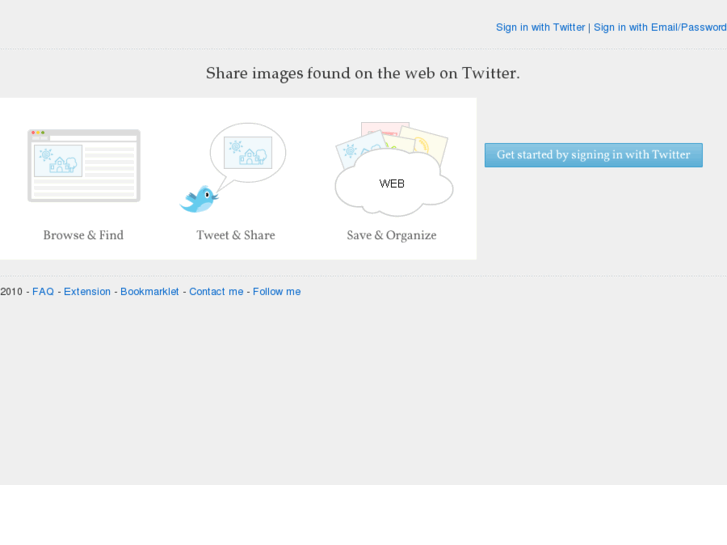Click the Save & Organize caption

391,236
